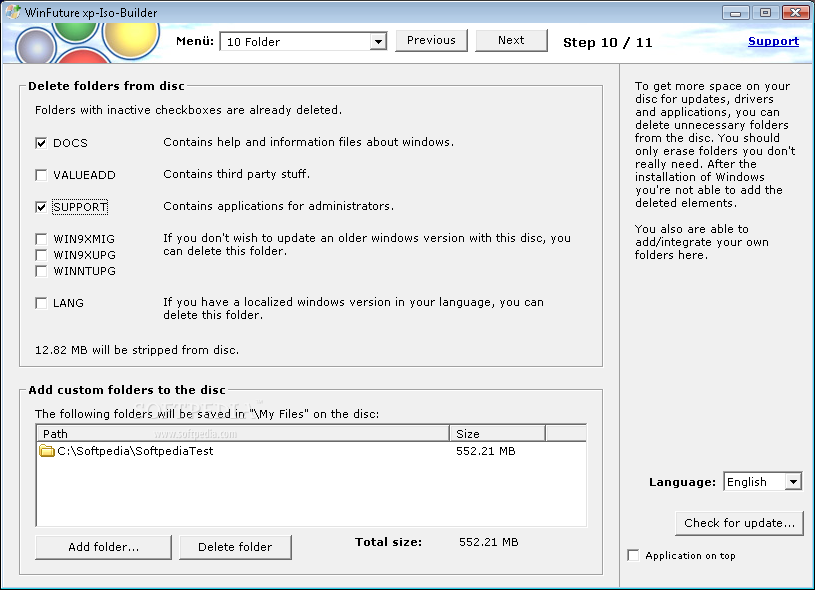815x590 pixels.
Task: Go to the Previous step
Action: coord(431,41)
